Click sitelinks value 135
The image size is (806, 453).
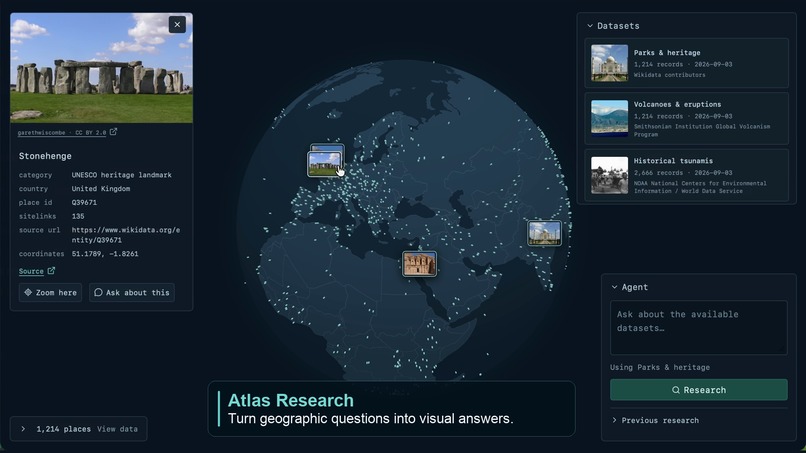[x=78, y=216]
